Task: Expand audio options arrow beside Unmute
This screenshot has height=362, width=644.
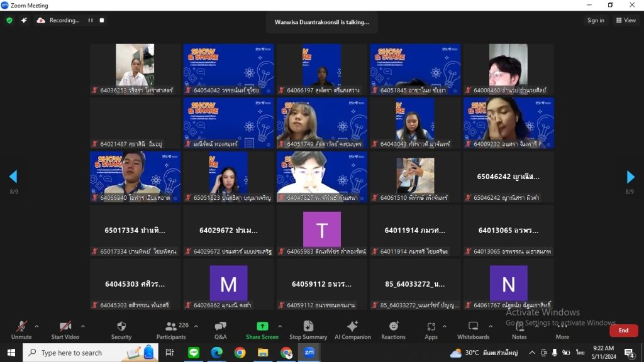Action: [36, 326]
